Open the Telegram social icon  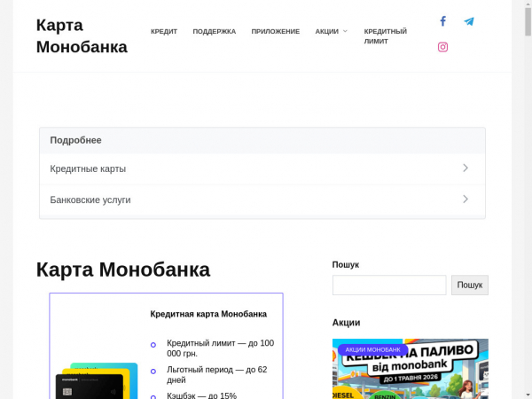tap(469, 21)
